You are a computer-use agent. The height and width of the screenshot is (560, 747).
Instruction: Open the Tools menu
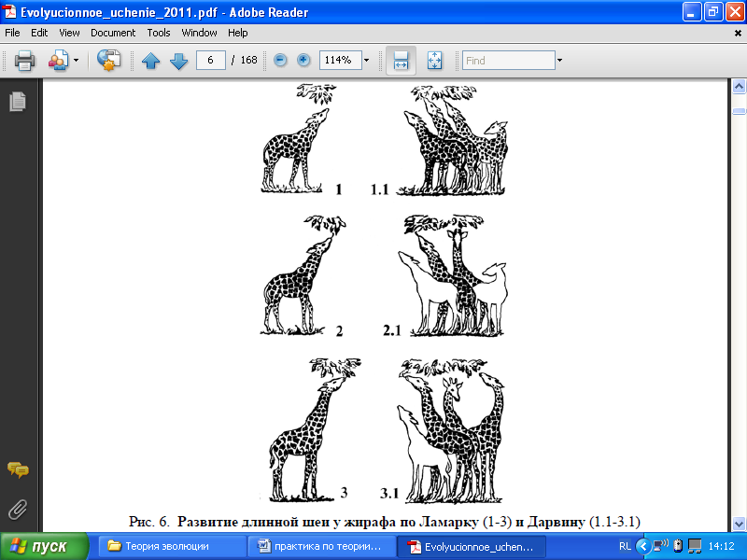coord(158,33)
